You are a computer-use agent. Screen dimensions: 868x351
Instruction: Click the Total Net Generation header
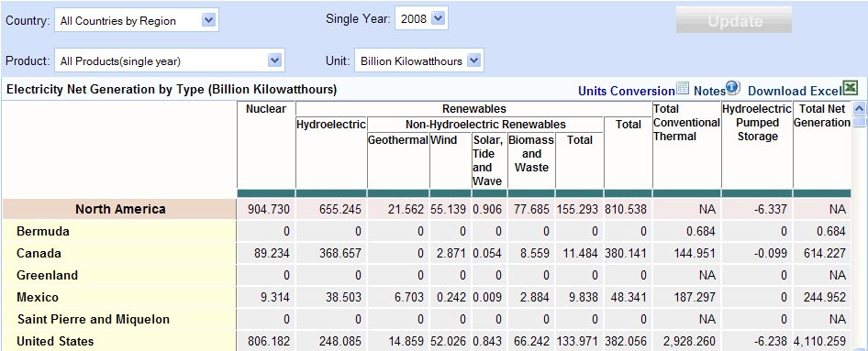click(x=822, y=115)
